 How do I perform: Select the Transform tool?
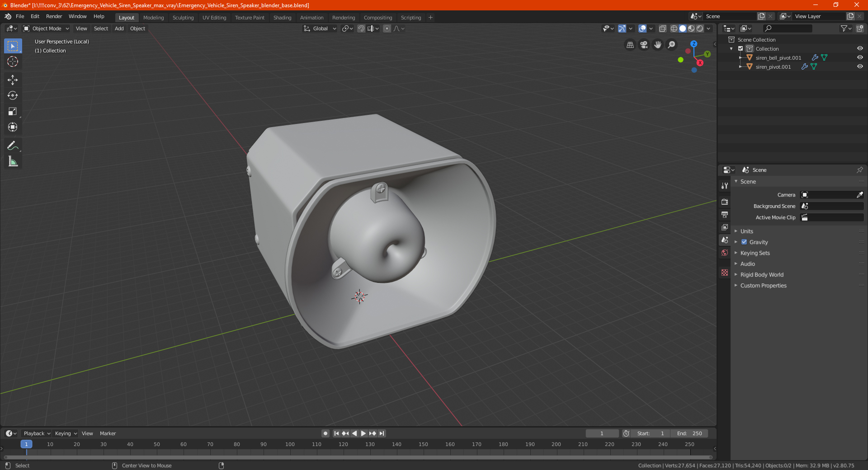13,127
